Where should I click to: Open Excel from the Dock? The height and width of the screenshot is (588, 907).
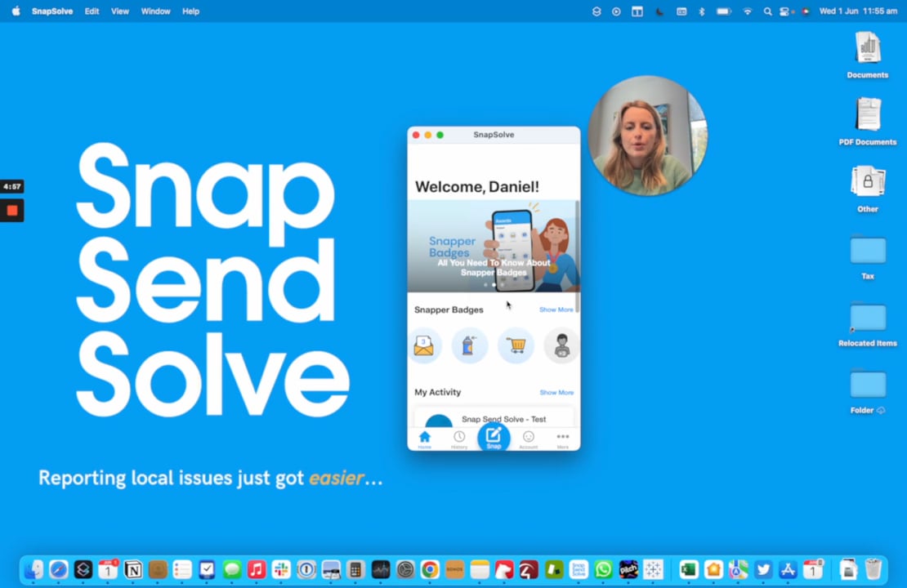[688, 569]
